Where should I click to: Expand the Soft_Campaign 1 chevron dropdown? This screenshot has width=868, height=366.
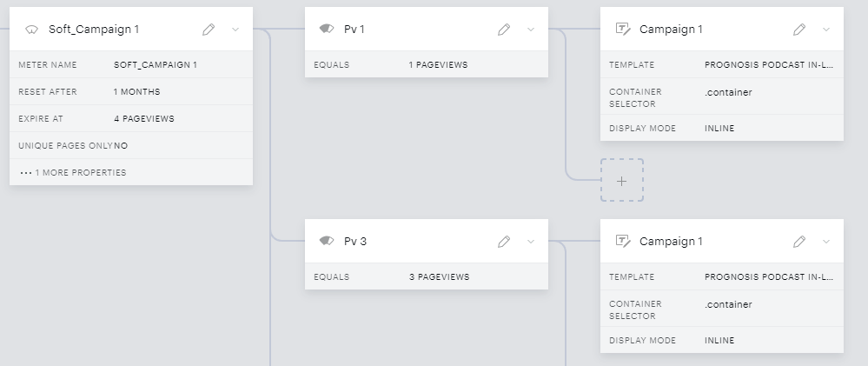[x=235, y=30]
